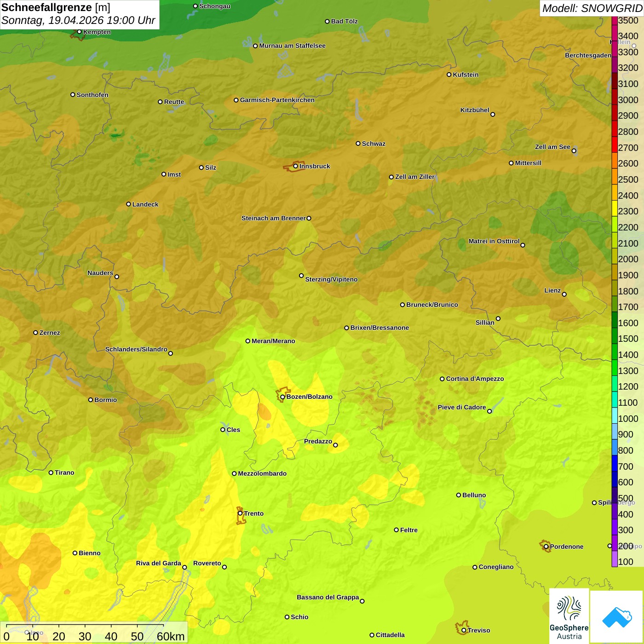Select the Kempten city marker
644x644 pixels.
tap(79, 32)
